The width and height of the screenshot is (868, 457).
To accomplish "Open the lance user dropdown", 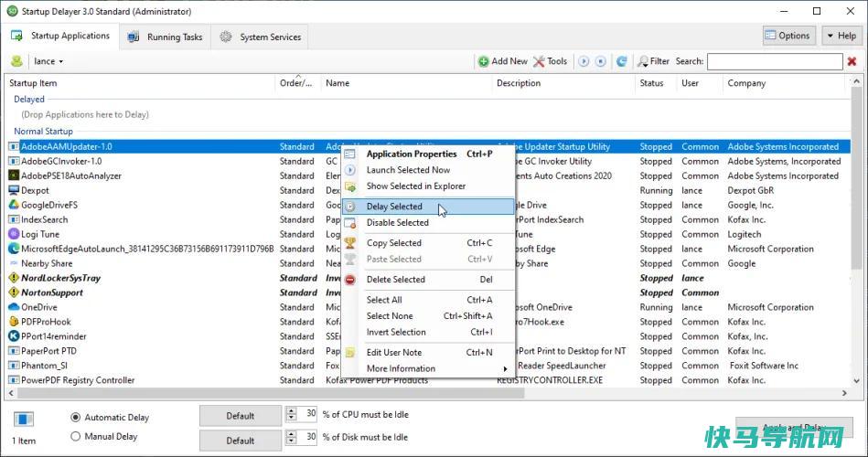I will point(48,61).
